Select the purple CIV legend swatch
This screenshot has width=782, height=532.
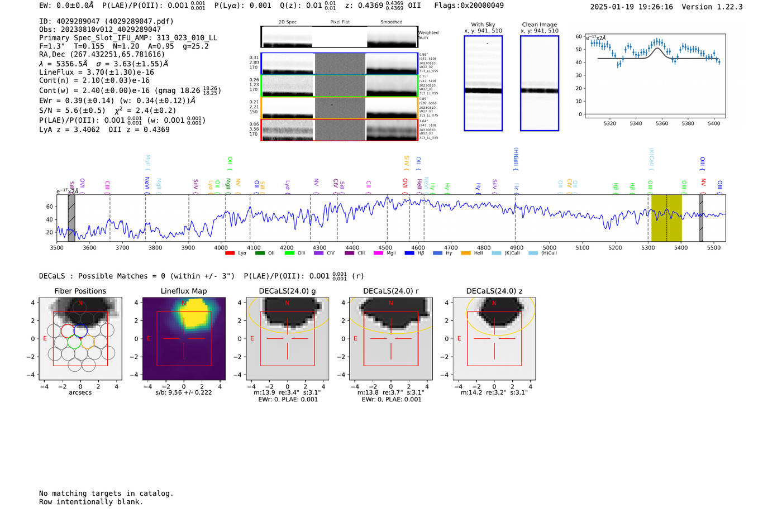pos(319,253)
